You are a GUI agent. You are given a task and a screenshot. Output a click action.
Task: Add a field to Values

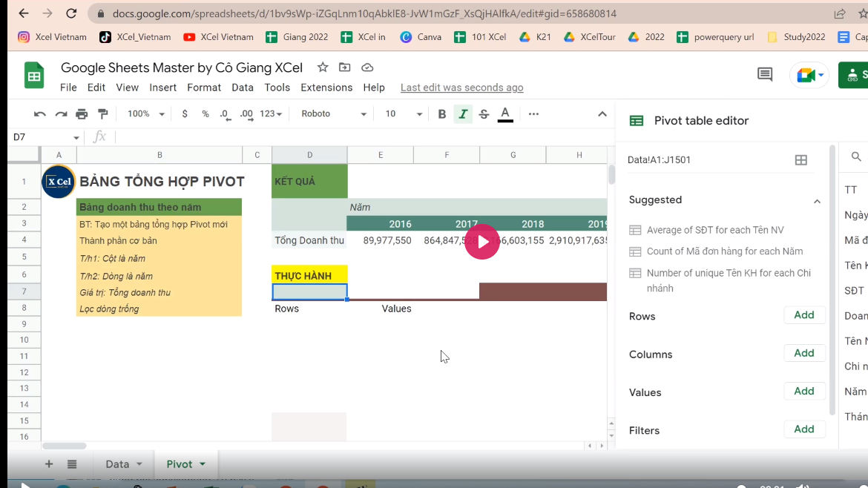[x=804, y=391]
